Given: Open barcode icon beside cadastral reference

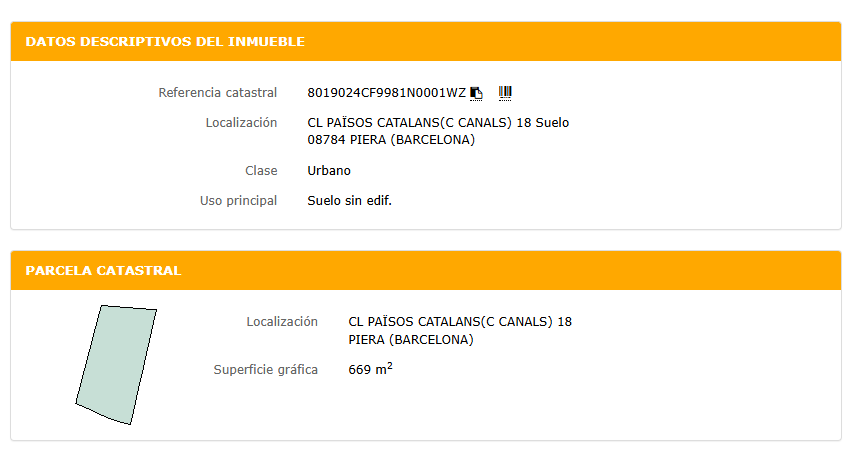Looking at the screenshot, I should tap(505, 93).
